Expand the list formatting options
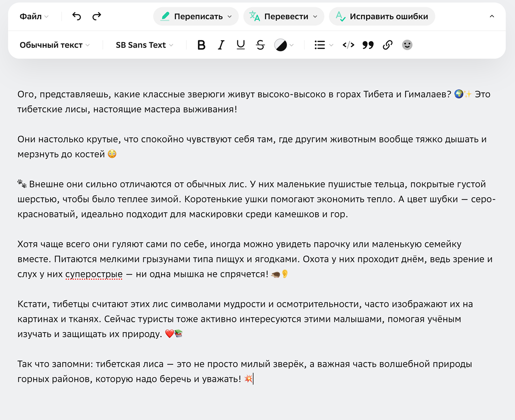 [331, 44]
